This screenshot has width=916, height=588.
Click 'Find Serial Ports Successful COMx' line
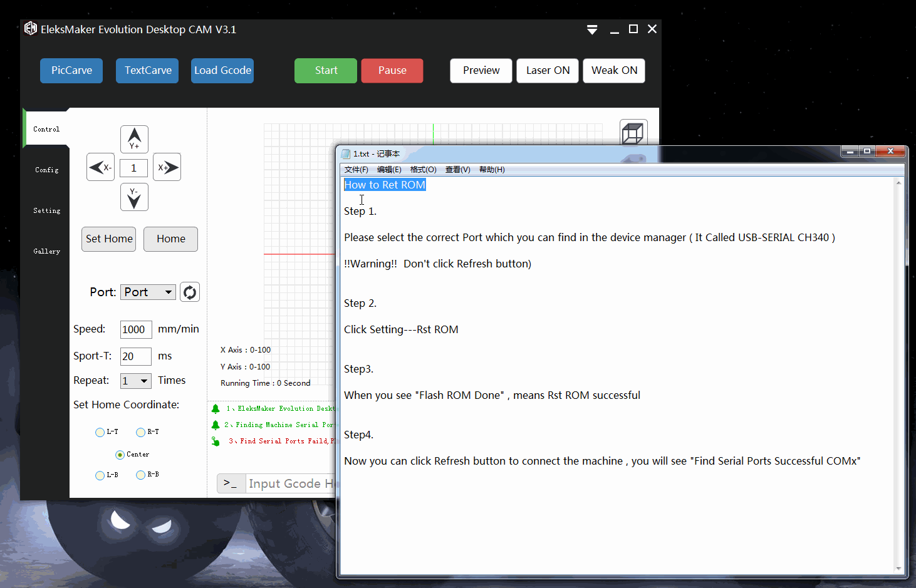click(602, 461)
